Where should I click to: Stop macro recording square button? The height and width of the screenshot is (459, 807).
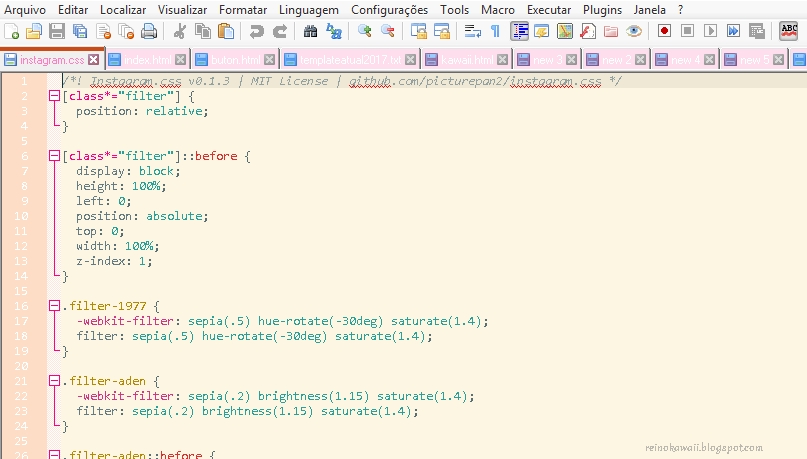[688, 31]
